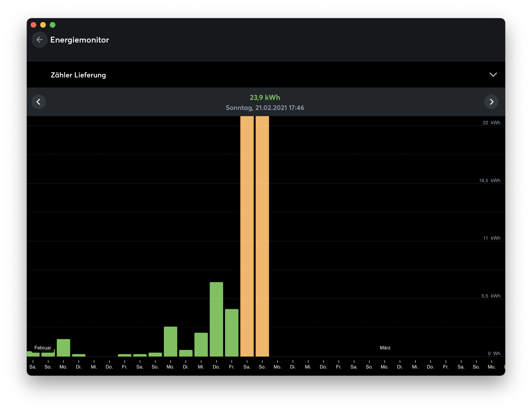Close the window with red button

34,25
